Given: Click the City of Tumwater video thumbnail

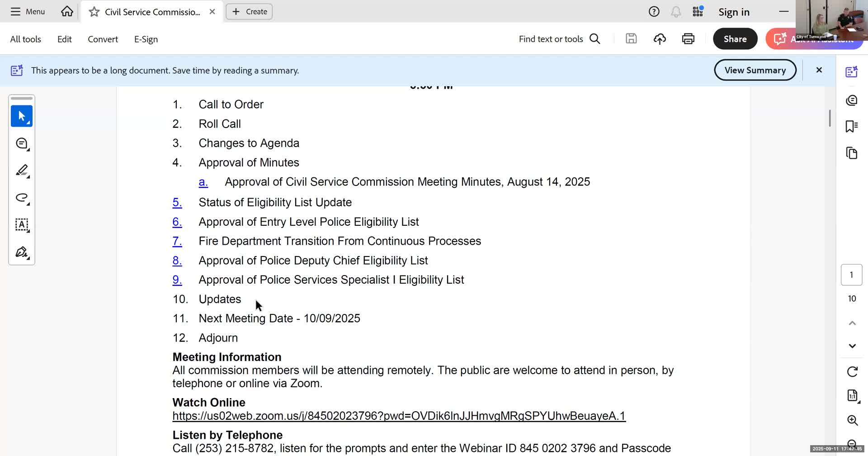Looking at the screenshot, I should coord(831,20).
